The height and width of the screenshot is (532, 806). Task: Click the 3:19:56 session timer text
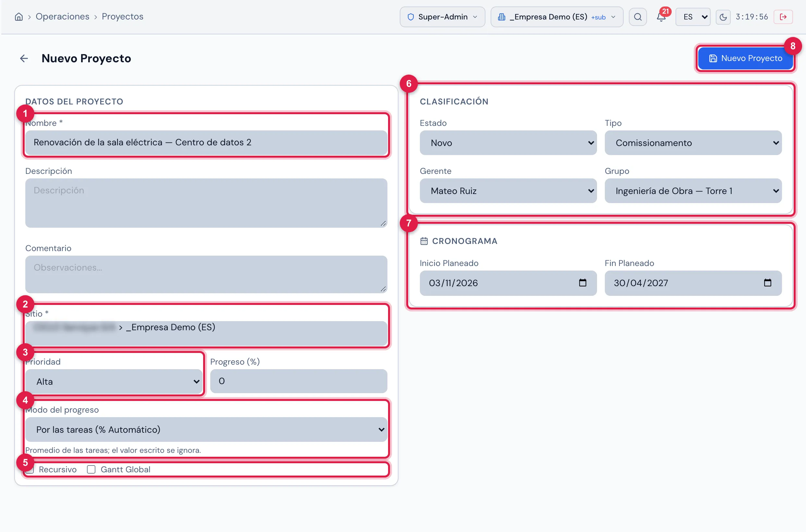(x=752, y=17)
